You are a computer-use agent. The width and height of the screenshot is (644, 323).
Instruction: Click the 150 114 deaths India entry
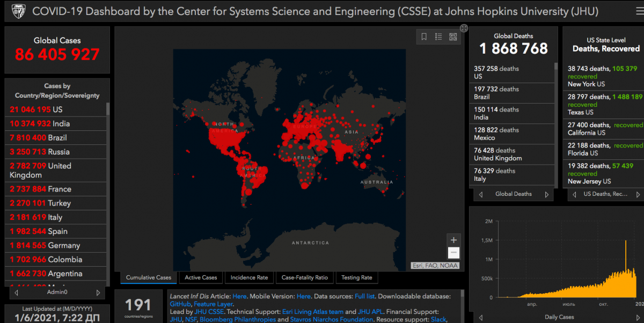point(513,113)
